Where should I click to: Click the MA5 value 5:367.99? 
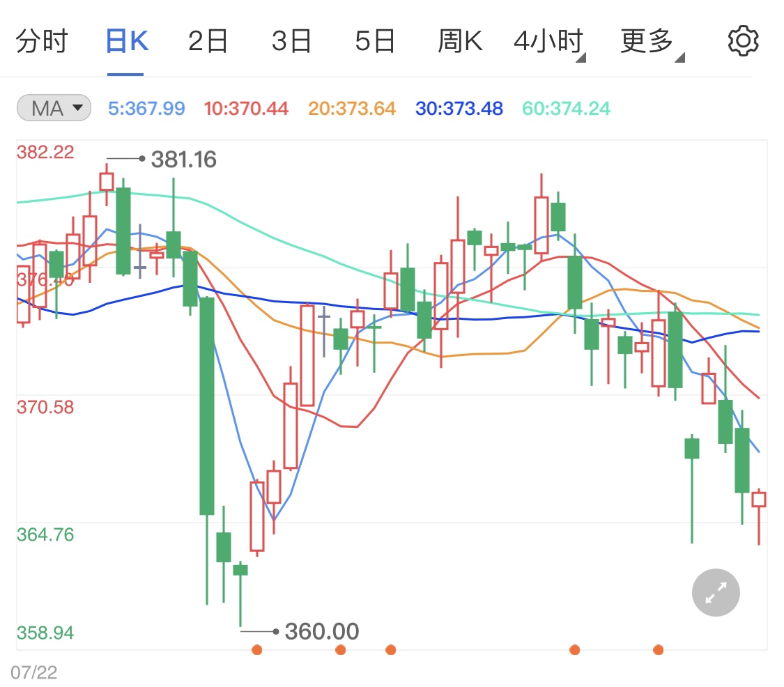click(x=146, y=108)
